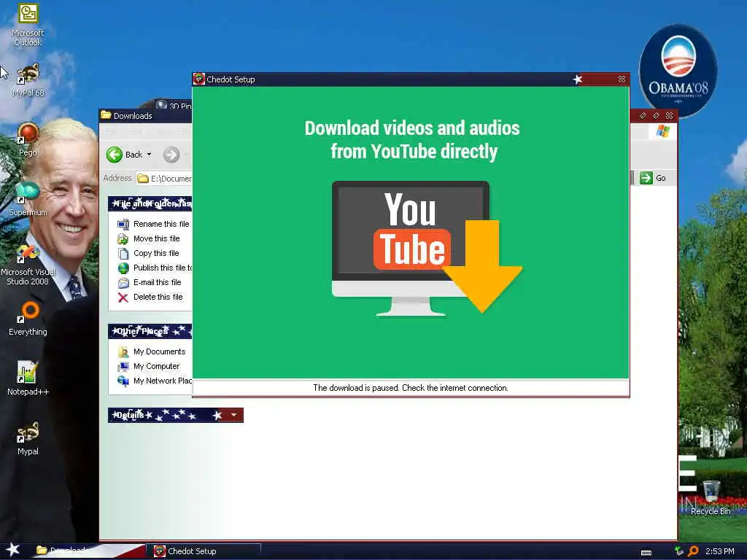Open the Notepad++ desktop shortcut
Image resolution: width=747 pixels, height=560 pixels.
pyautogui.click(x=28, y=378)
